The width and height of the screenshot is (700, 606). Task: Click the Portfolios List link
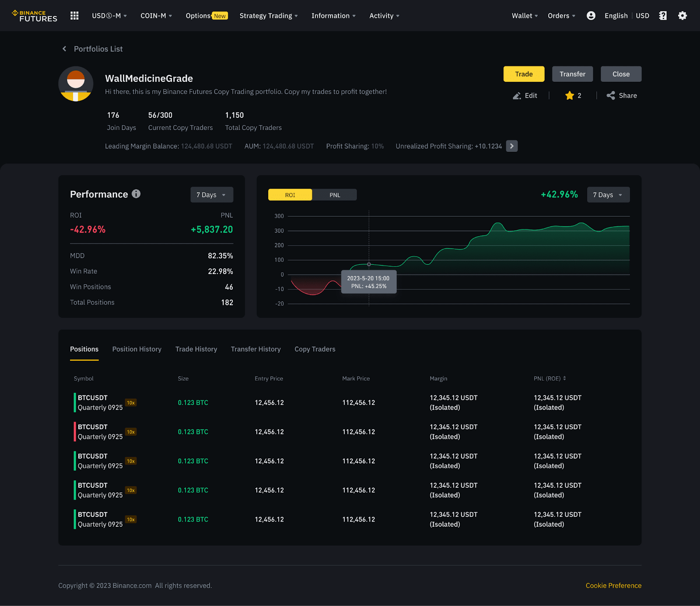click(x=98, y=49)
